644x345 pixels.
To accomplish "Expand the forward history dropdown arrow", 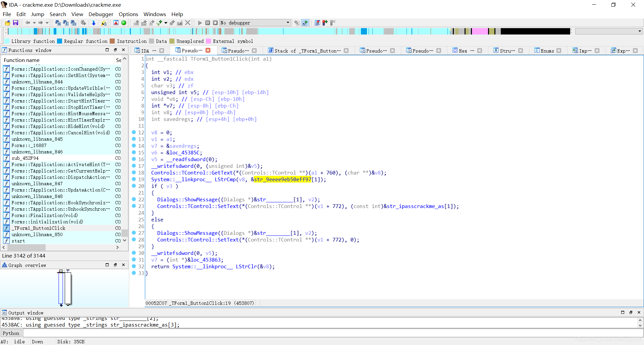I will tap(47, 23).
